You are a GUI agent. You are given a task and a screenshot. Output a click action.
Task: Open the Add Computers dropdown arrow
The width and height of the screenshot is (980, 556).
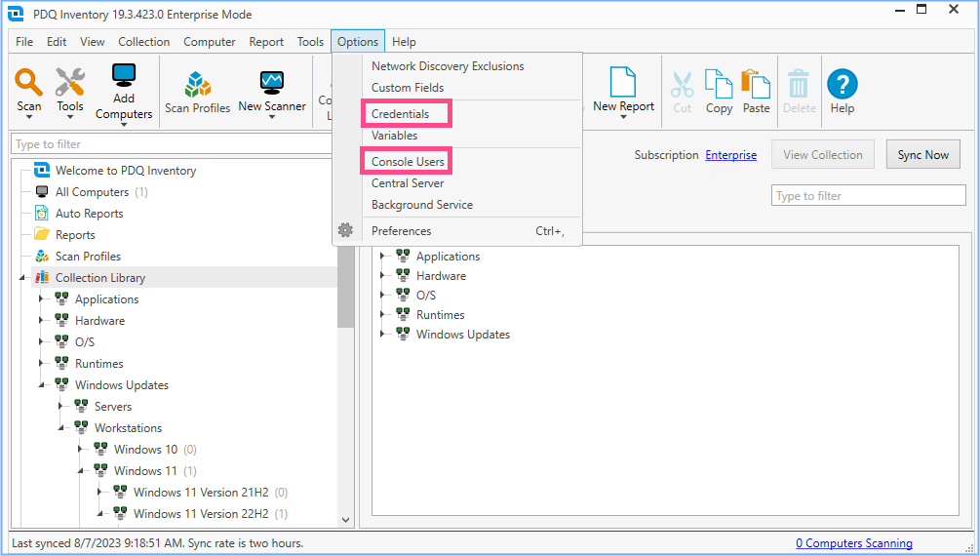point(124,125)
